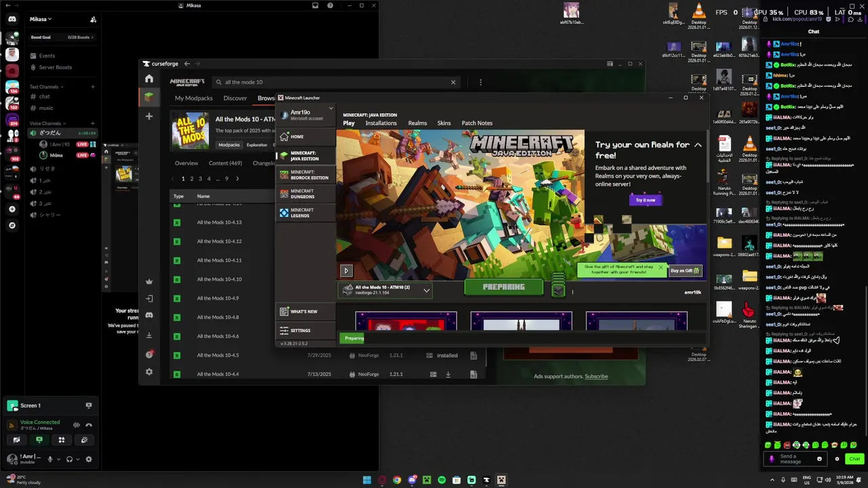Screen dimensions: 868x488
Task: Open Discord user settings gear
Action: [x=88, y=459]
